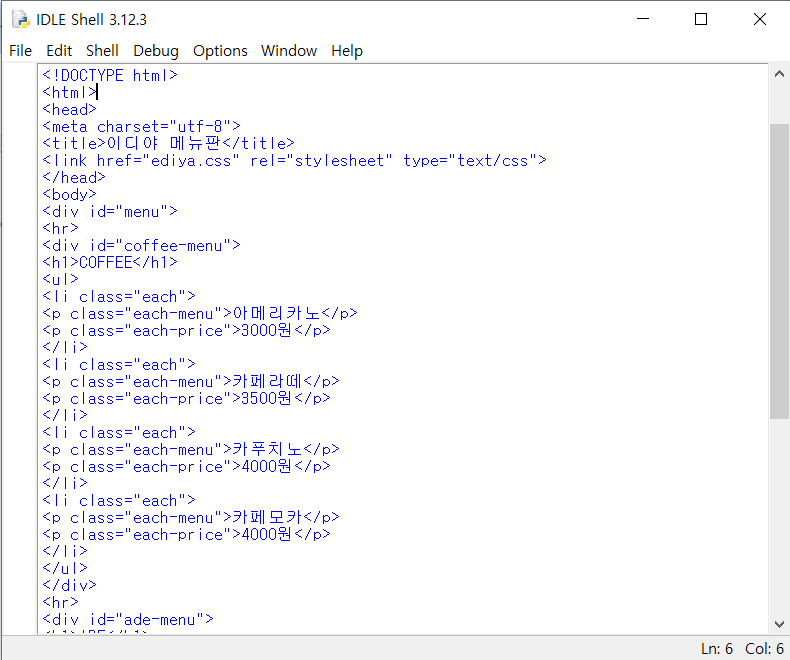Click the vertical scrollbar thumb
Viewport: 790px width, 660px height.
coord(779,271)
